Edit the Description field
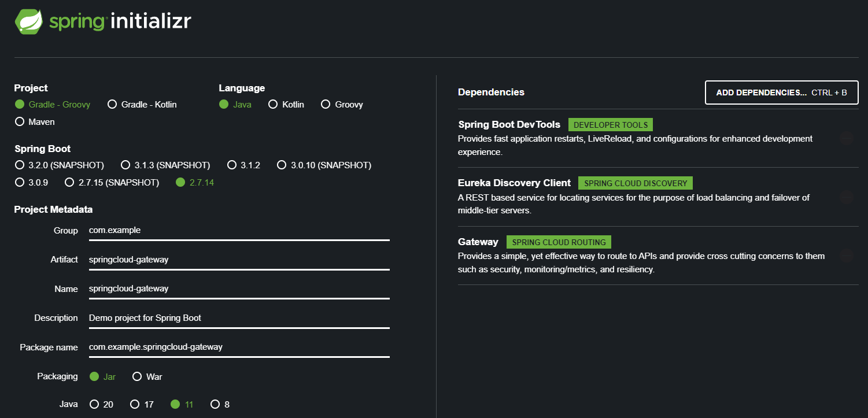Image resolution: width=868 pixels, height=418 pixels. click(239, 319)
